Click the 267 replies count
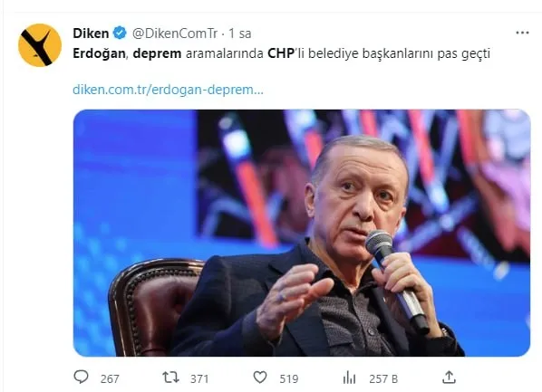 pos(110,379)
